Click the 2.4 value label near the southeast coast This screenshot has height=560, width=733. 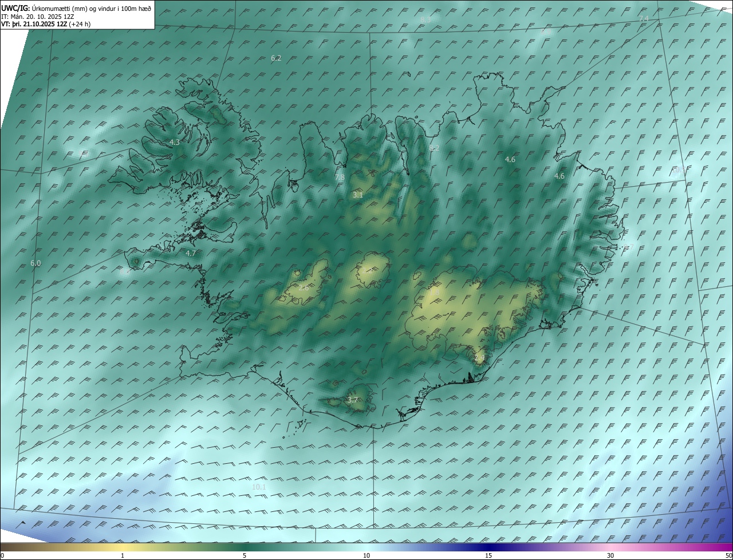[479, 358]
